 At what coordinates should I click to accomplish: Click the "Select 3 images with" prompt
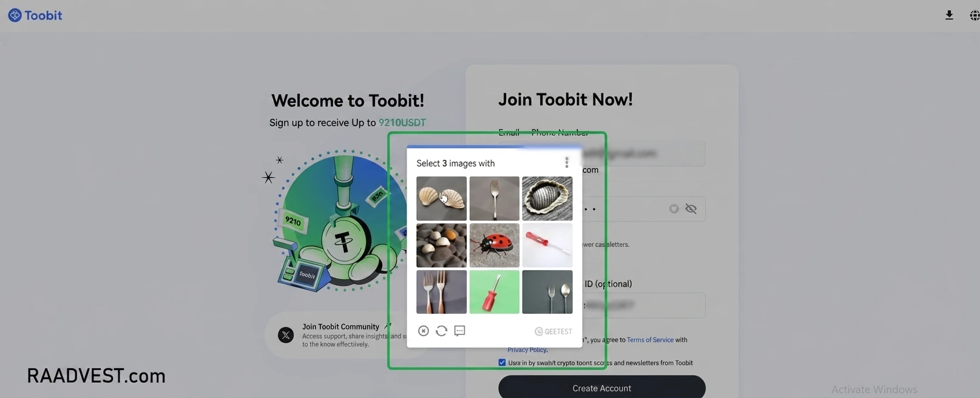tap(456, 163)
